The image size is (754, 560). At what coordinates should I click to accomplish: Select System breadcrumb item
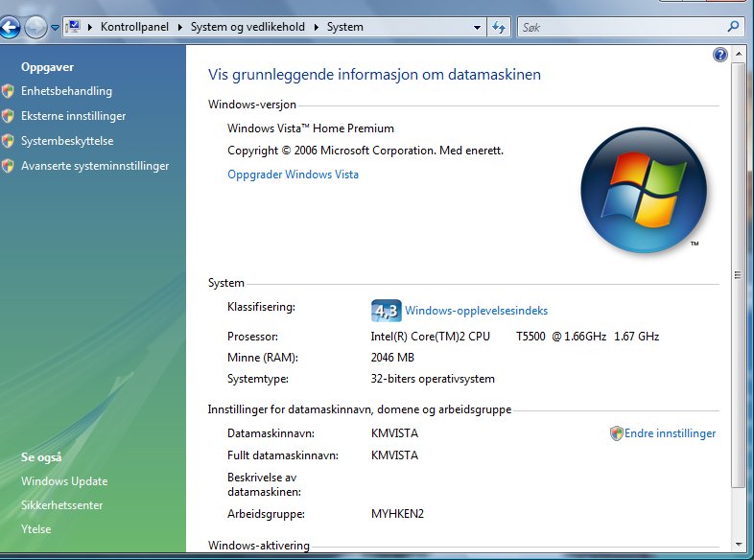(344, 27)
